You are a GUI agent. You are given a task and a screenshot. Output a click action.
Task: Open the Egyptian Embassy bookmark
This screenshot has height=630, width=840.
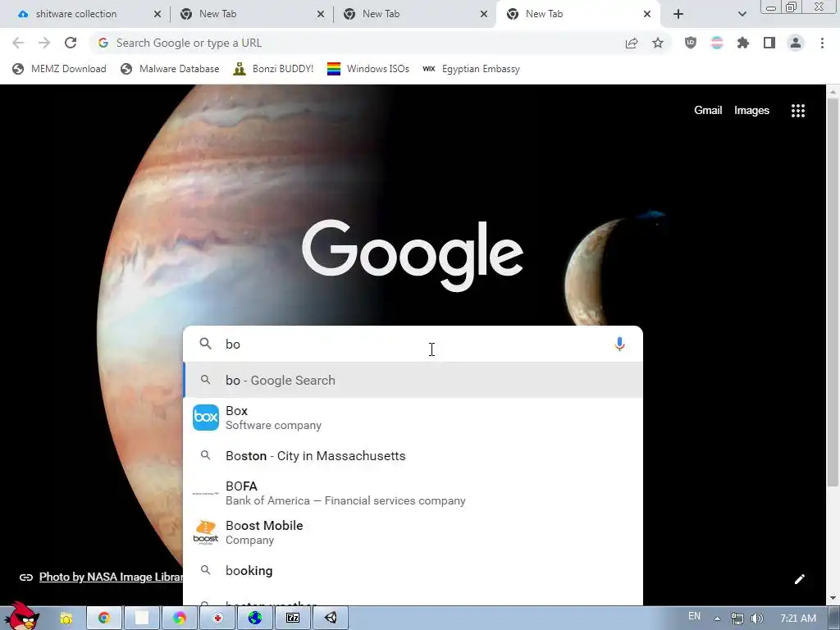pos(472,69)
